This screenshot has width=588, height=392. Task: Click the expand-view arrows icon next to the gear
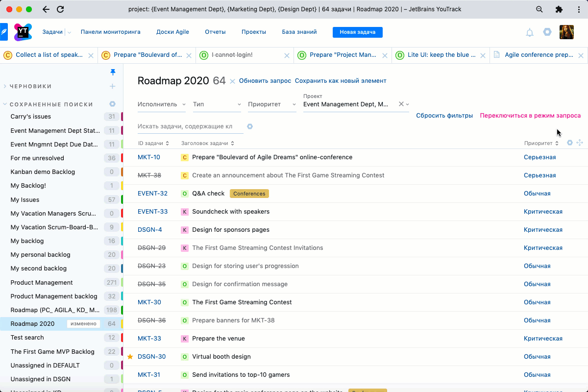(x=580, y=142)
